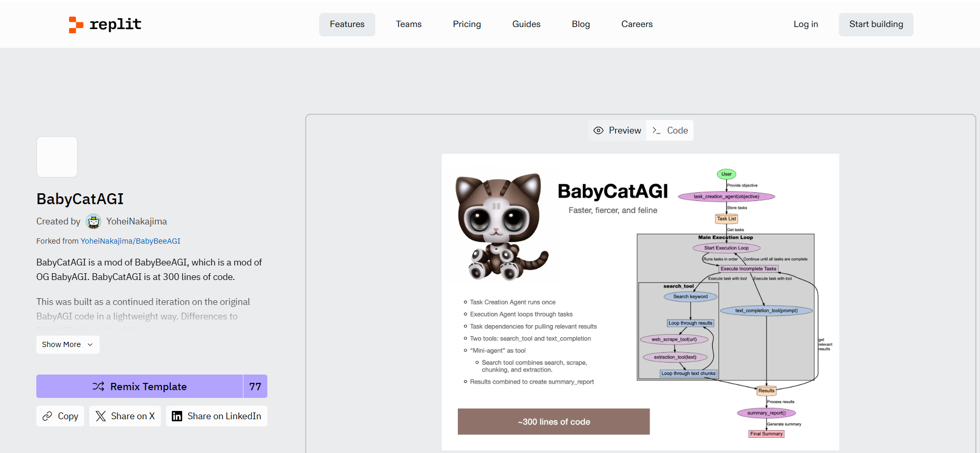
Task: Click the shuffle icon on Remix Template
Action: click(98, 387)
